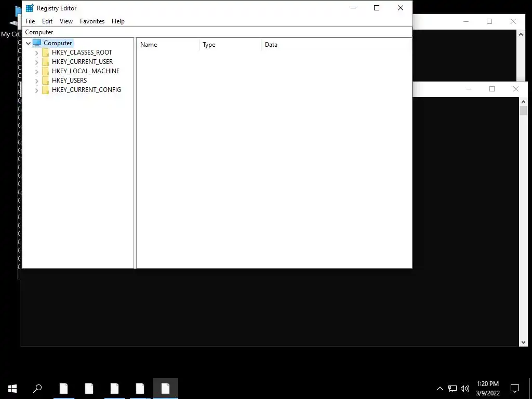Viewport: 532px width, 399px height.
Task: Open taskbar search magnifier
Action: (x=37, y=389)
